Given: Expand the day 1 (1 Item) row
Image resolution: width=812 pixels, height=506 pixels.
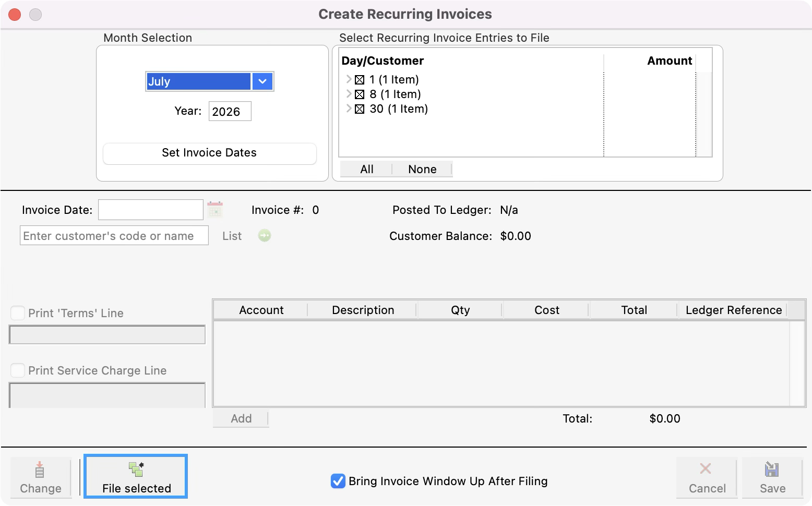Looking at the screenshot, I should [x=349, y=79].
